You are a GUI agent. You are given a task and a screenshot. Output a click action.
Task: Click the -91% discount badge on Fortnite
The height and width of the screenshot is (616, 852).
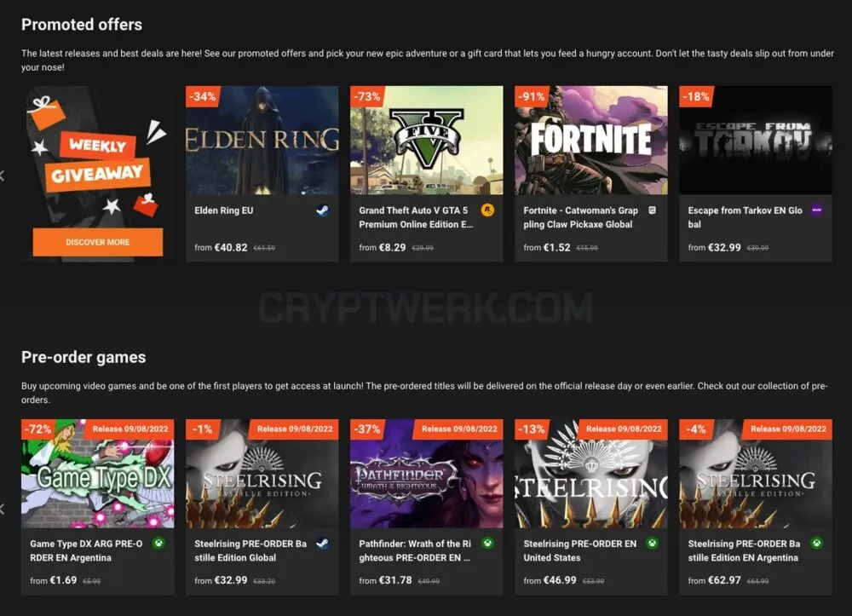[x=532, y=96]
